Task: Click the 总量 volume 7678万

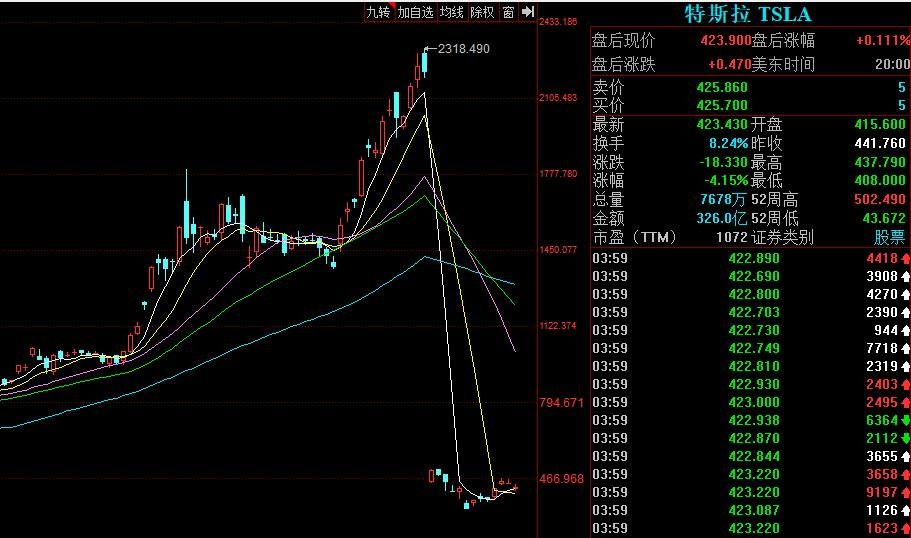Action: tap(723, 199)
